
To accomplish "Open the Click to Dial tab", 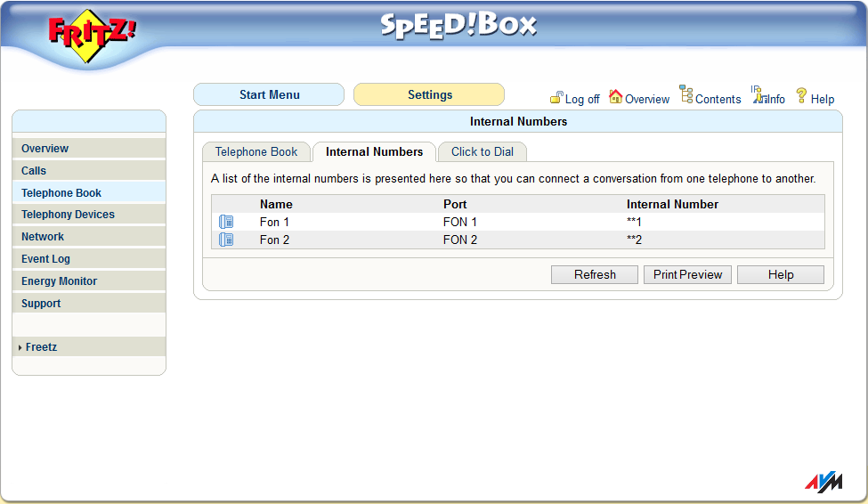I will coord(483,152).
